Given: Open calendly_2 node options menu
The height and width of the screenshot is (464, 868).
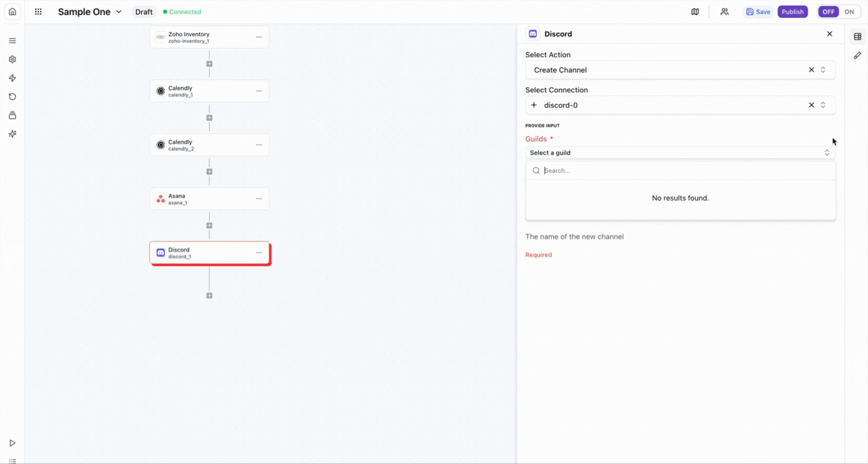Looking at the screenshot, I should [x=259, y=145].
